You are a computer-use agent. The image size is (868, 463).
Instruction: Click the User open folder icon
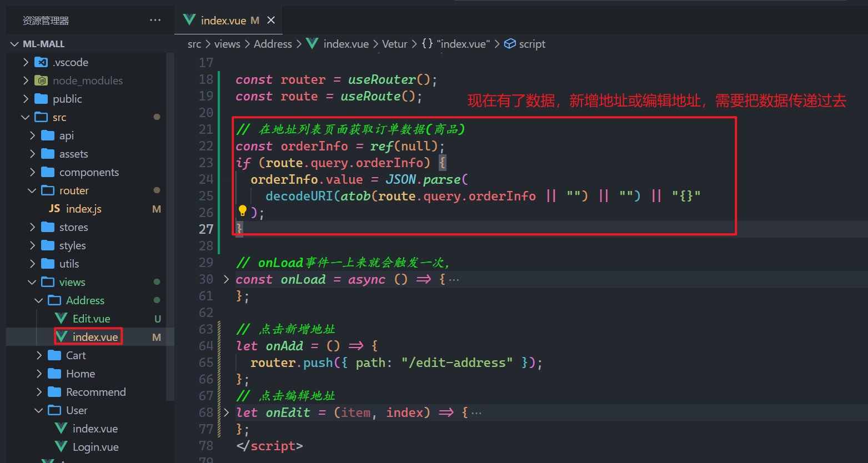[54, 410]
